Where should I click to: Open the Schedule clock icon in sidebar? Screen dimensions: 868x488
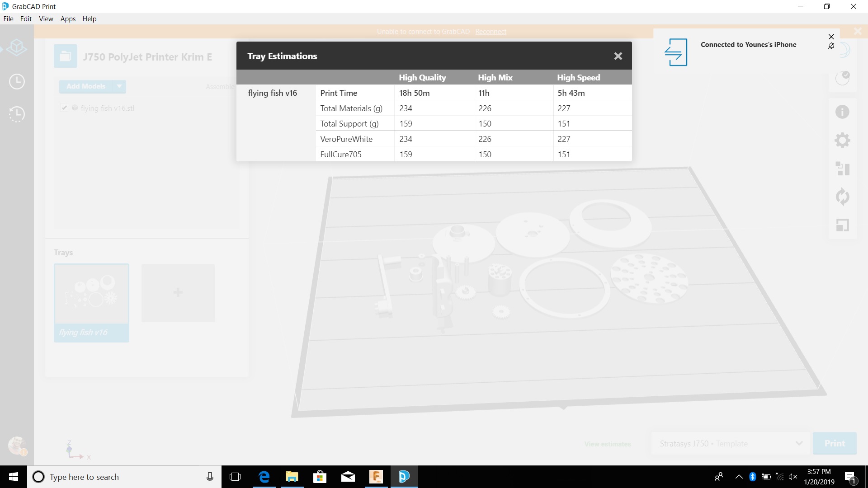point(17,82)
